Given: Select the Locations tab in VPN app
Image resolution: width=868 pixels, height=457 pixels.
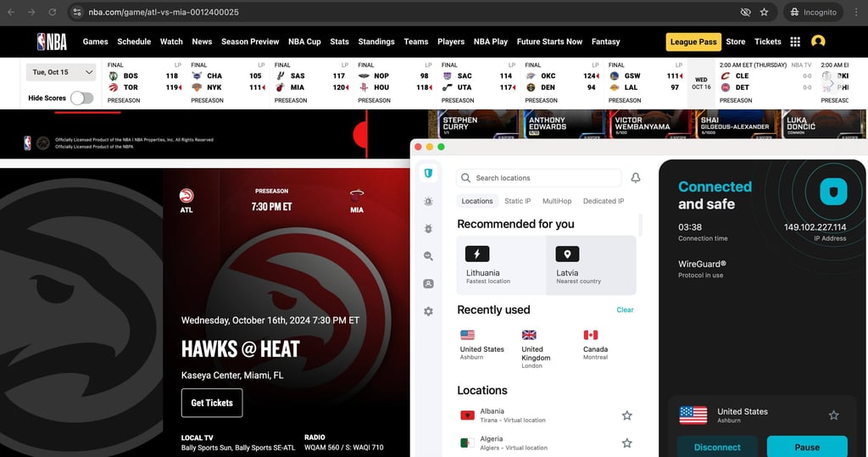Looking at the screenshot, I should coord(477,201).
